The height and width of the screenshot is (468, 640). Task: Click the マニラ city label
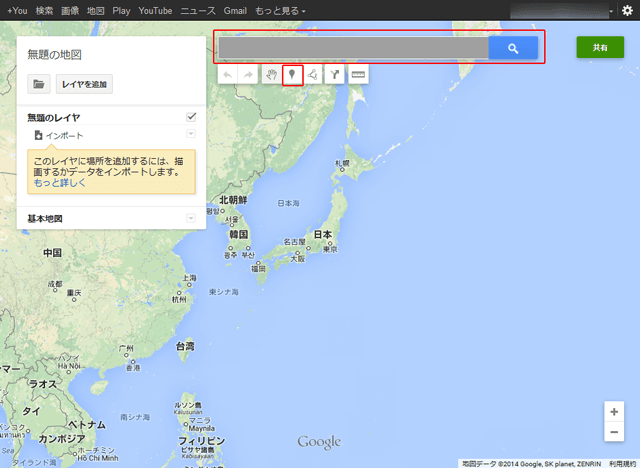(x=200, y=420)
